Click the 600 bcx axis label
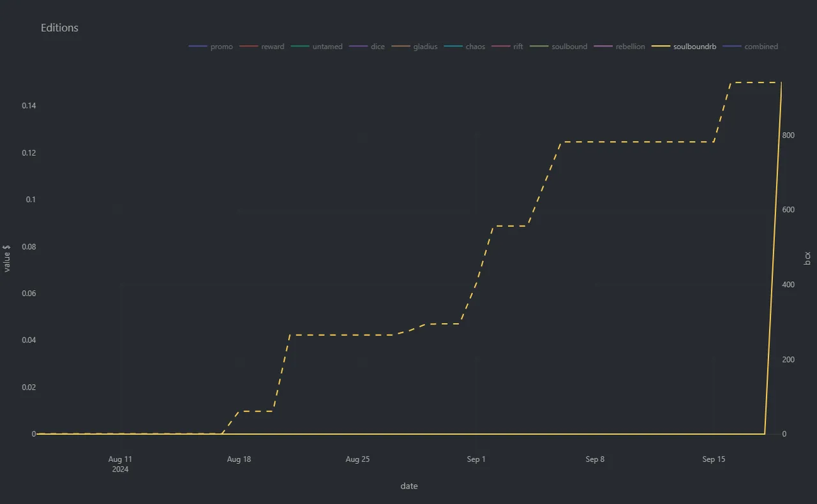The height and width of the screenshot is (504, 817). (788, 210)
